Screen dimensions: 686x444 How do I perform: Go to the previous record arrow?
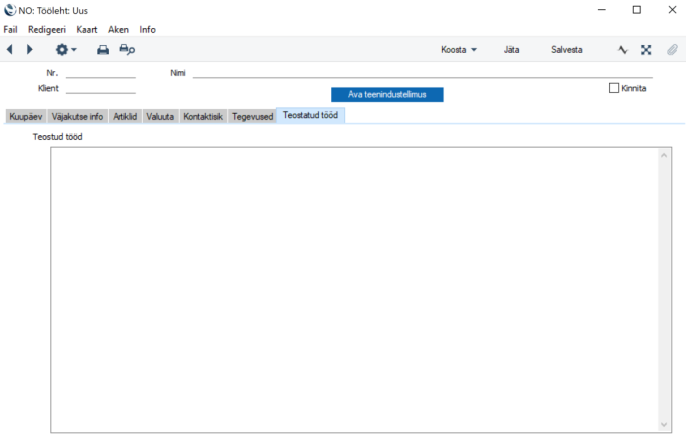click(x=10, y=49)
